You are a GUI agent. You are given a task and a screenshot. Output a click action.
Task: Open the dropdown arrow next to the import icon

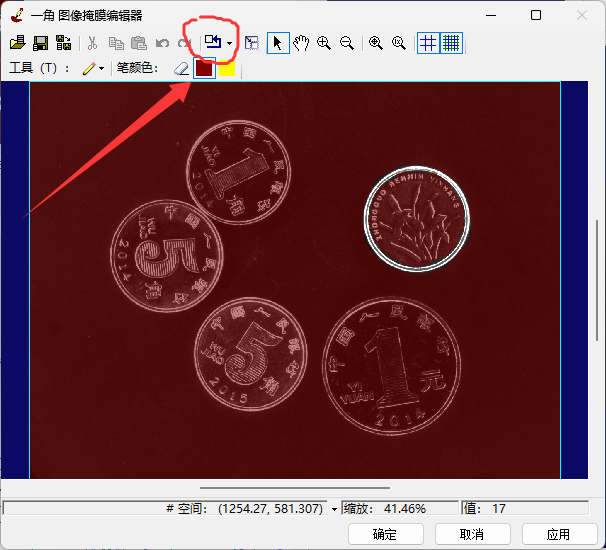point(230,43)
